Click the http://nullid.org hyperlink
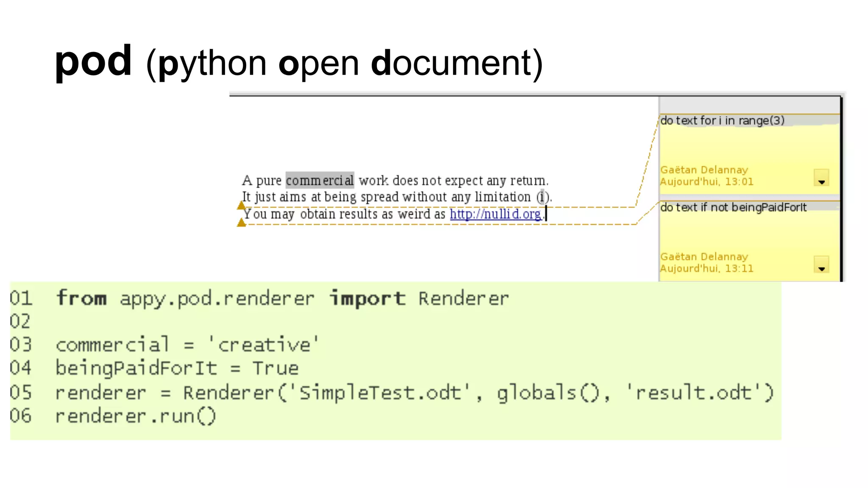 pos(495,214)
